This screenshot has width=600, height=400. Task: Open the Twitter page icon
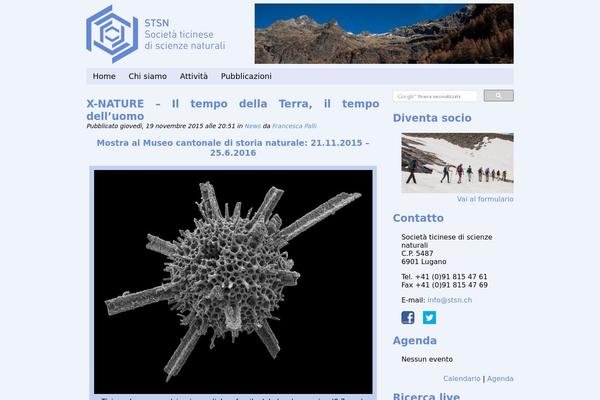pyautogui.click(x=429, y=318)
